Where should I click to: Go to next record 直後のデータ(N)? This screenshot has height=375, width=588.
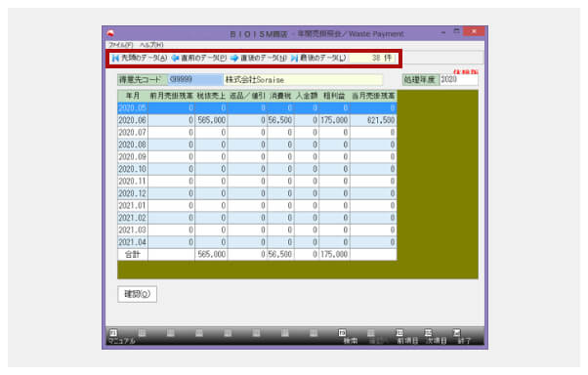pos(259,59)
